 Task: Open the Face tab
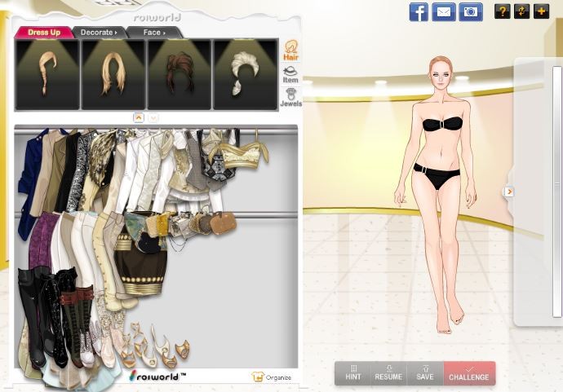[154, 33]
